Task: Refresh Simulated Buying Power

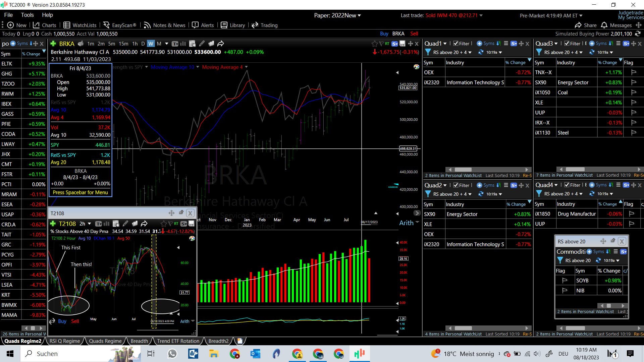Action: point(638,34)
